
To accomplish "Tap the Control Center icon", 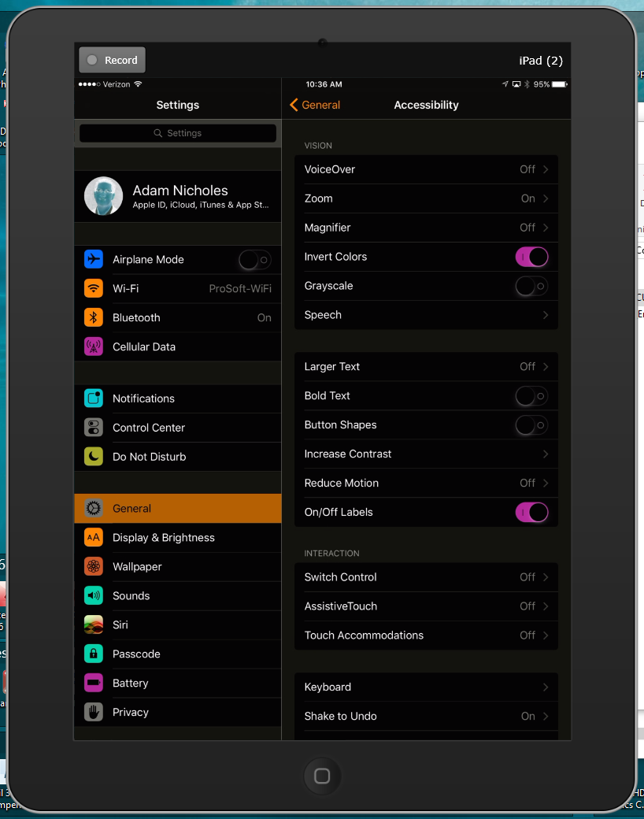I will coord(94,428).
